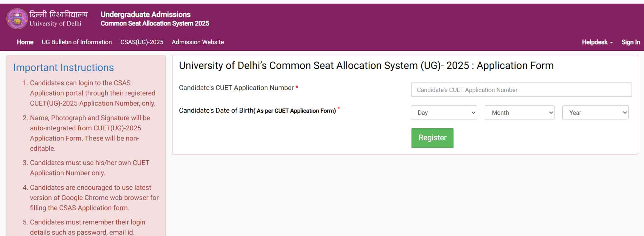The width and height of the screenshot is (644, 236).
Task: Click the Candidate's CUET Application Number label
Action: pyautogui.click(x=236, y=88)
